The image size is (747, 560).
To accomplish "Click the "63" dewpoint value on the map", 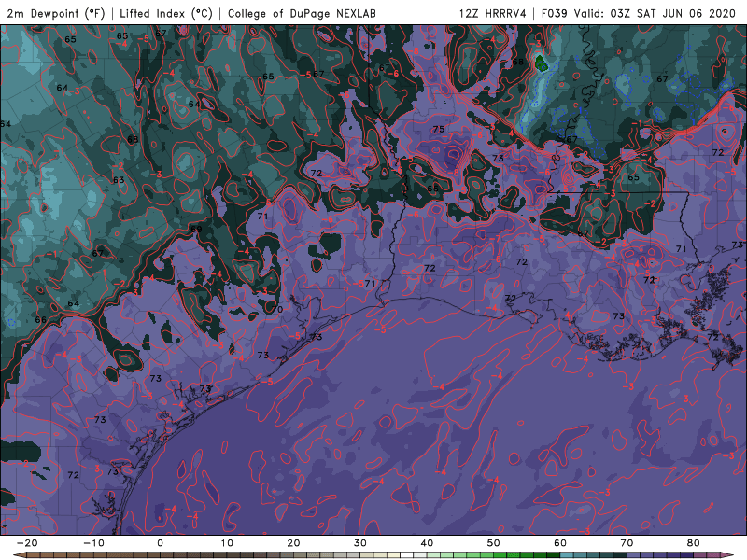I will pos(119,180).
